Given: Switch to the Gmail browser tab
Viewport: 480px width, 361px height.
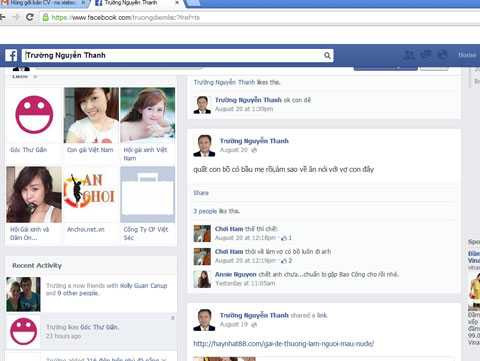Looking at the screenshot, I should 43,3.
